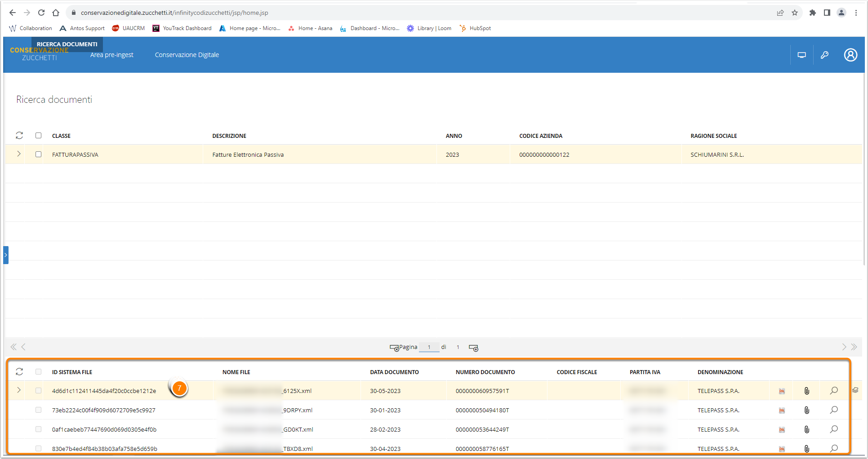868x459 pixels.
Task: Click the PA icon in the 9DRPY.xml row
Action: point(782,410)
